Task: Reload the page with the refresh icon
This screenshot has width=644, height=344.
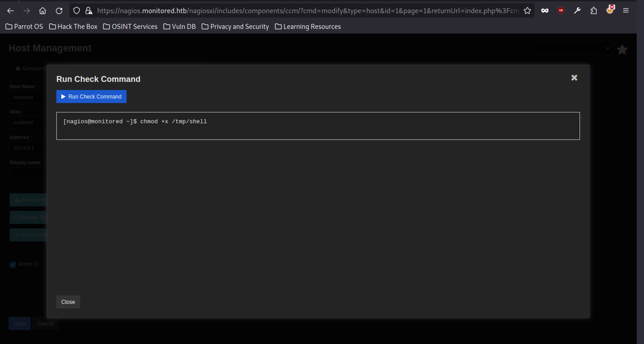Action: tap(59, 11)
